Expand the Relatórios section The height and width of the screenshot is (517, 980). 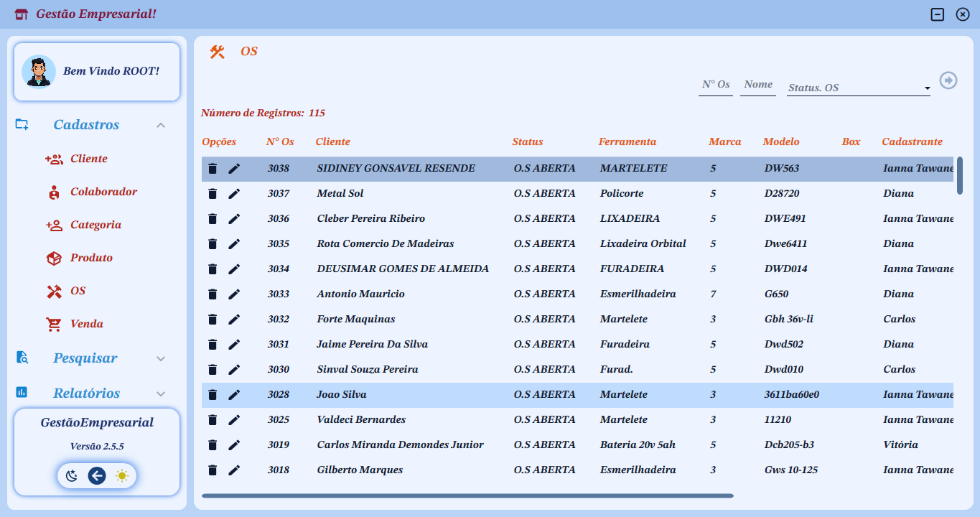[x=161, y=393]
